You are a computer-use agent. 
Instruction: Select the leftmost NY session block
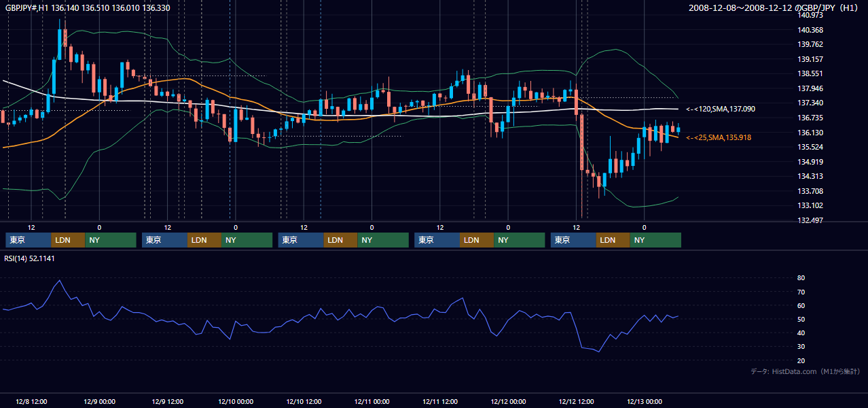click(x=111, y=240)
